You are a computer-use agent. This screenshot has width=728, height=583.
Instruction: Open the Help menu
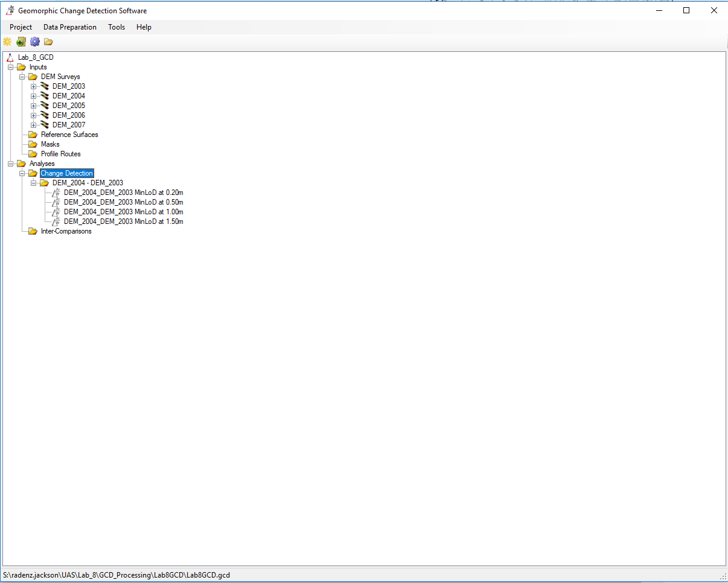point(144,27)
